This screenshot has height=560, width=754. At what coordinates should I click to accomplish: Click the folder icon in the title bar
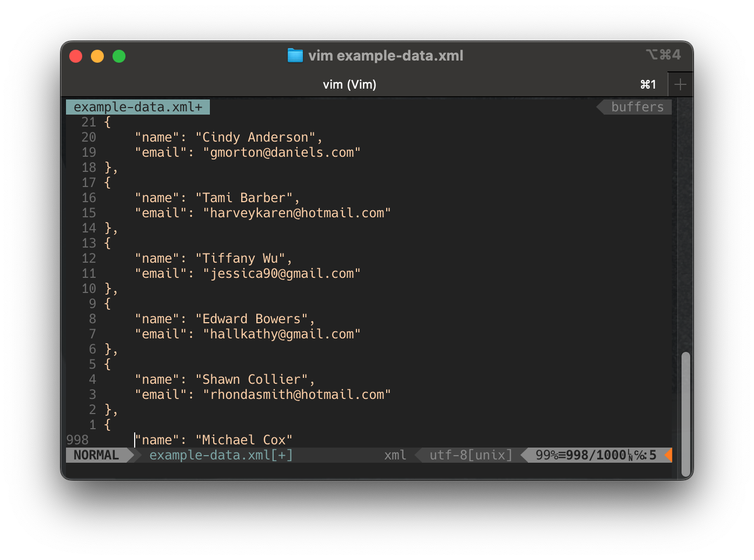tap(295, 55)
